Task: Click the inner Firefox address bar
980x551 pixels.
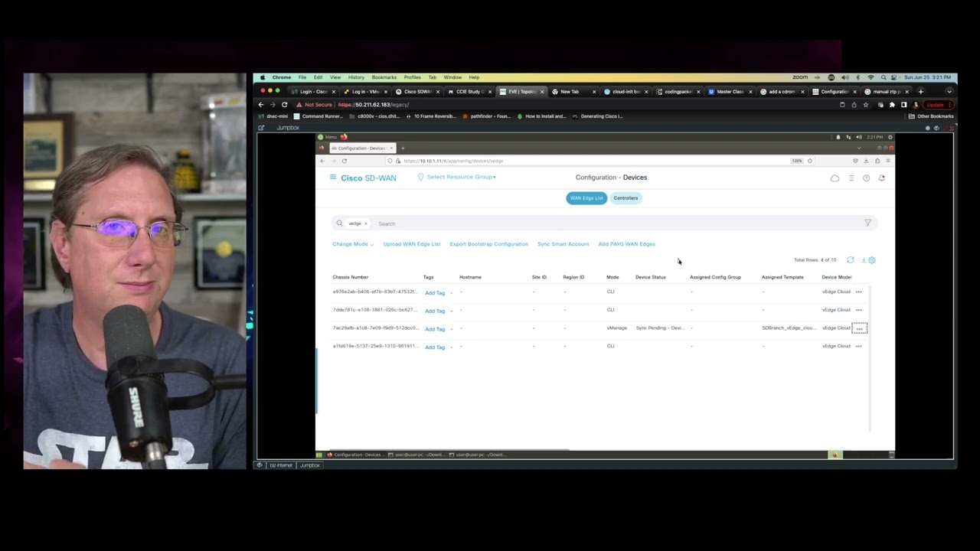Action: (x=597, y=161)
